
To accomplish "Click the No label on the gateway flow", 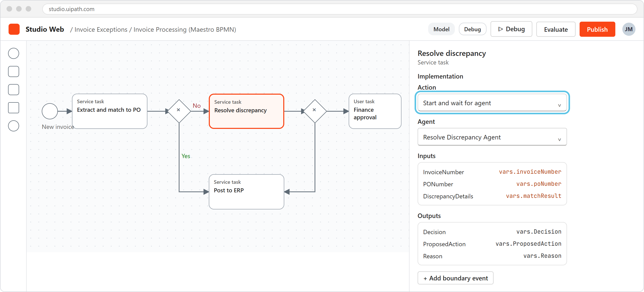I will tap(197, 105).
